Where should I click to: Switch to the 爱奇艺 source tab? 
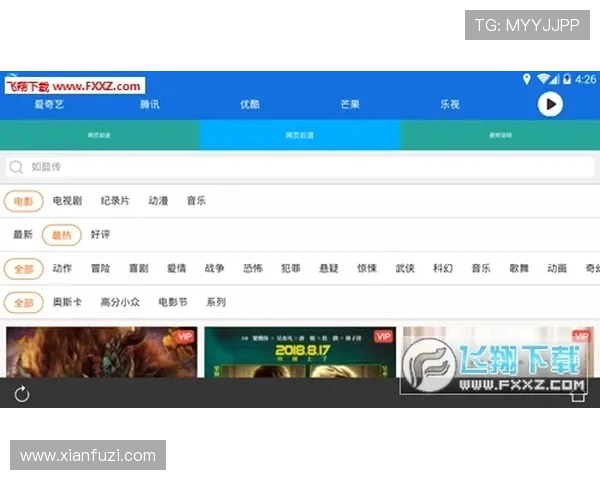pyautogui.click(x=49, y=104)
